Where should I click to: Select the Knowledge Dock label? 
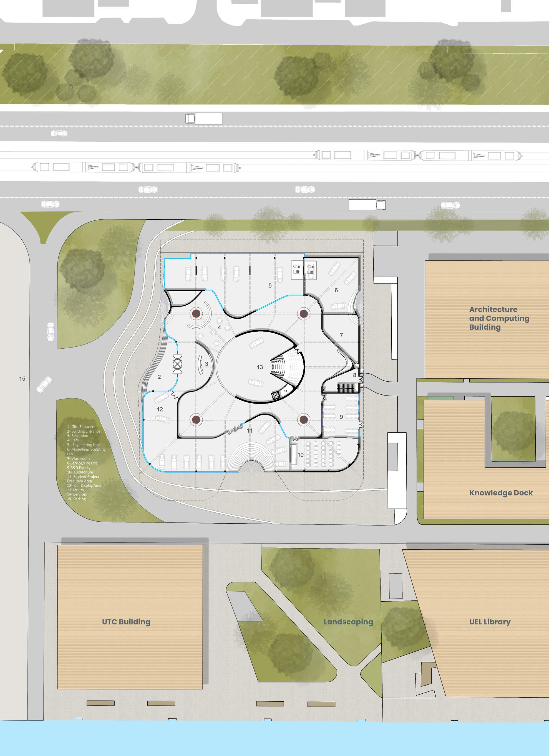(501, 493)
